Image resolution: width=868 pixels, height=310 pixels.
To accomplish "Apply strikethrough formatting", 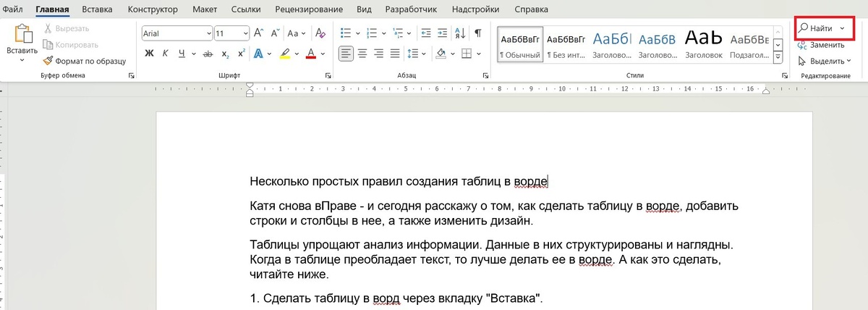I will click(208, 54).
